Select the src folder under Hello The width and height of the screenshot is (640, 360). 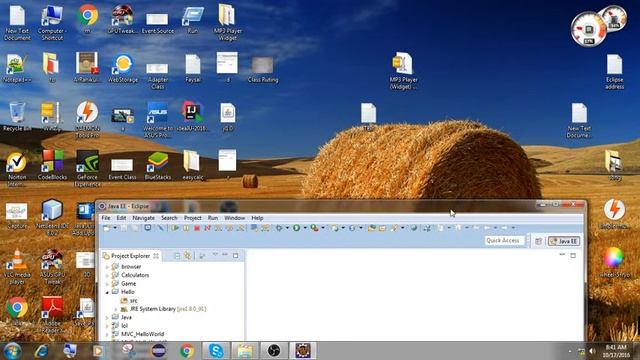point(133,301)
